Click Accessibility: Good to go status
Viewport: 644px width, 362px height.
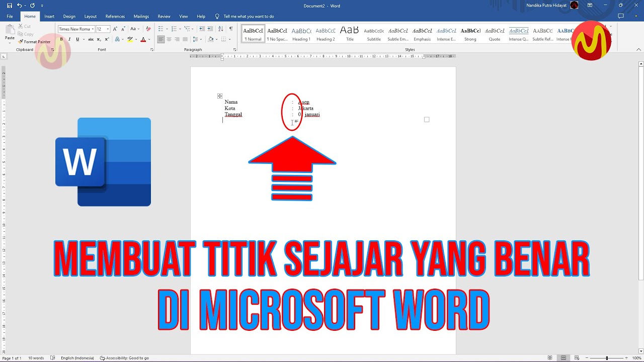click(x=124, y=358)
